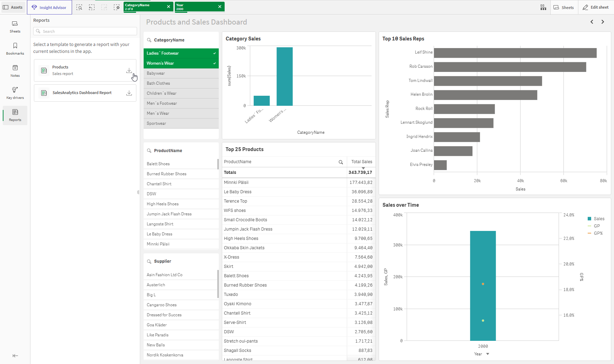Open the Notes panel
Screen dimensions: 614x364
tap(15, 71)
